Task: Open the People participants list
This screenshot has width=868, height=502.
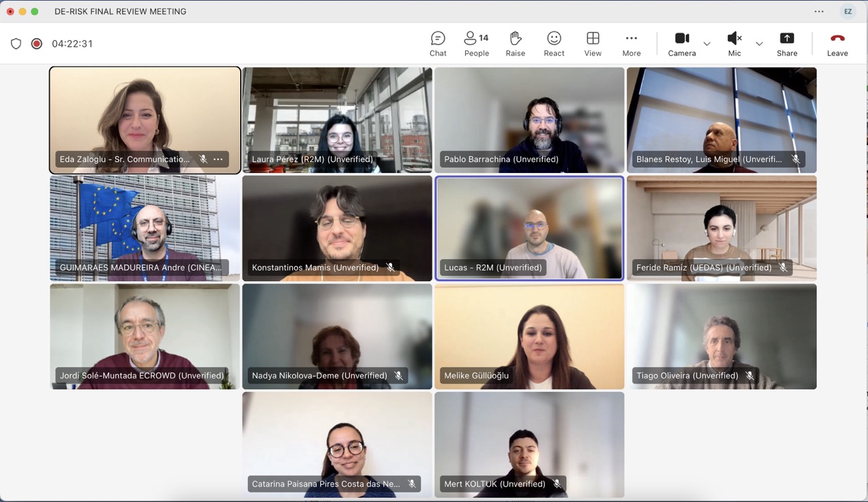Action: pos(476,44)
